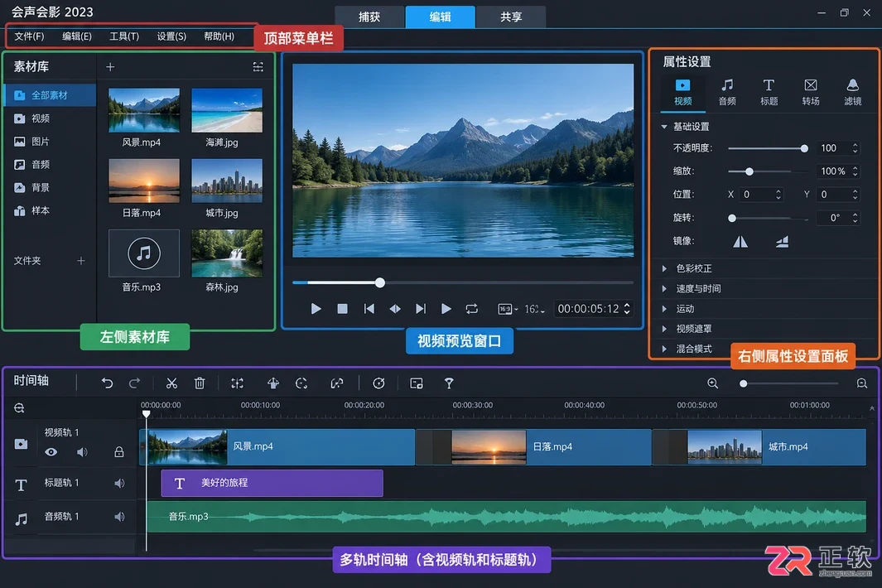Collapse the 基础设置 section
Screen dimensions: 882x588
click(x=664, y=127)
